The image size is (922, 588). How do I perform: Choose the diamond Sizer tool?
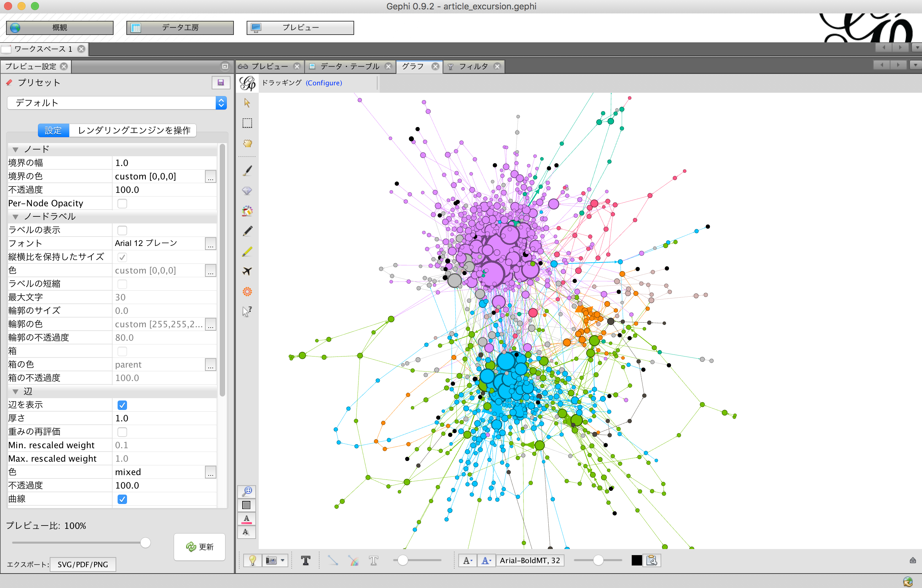247,191
